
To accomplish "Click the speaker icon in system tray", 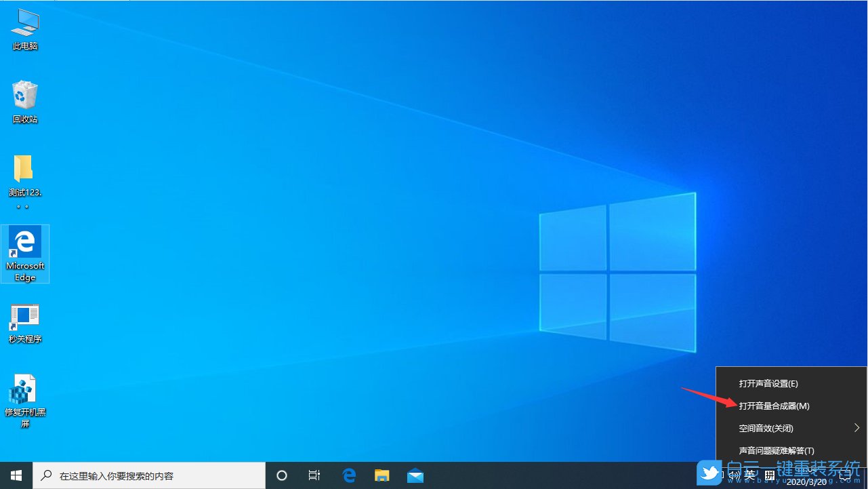I will point(736,475).
